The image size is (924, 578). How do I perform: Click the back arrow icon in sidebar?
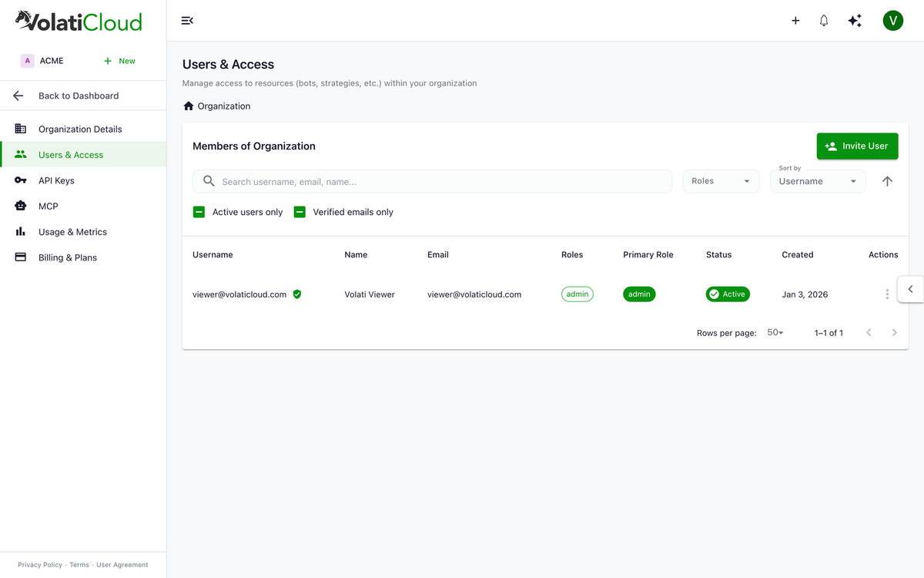(18, 96)
